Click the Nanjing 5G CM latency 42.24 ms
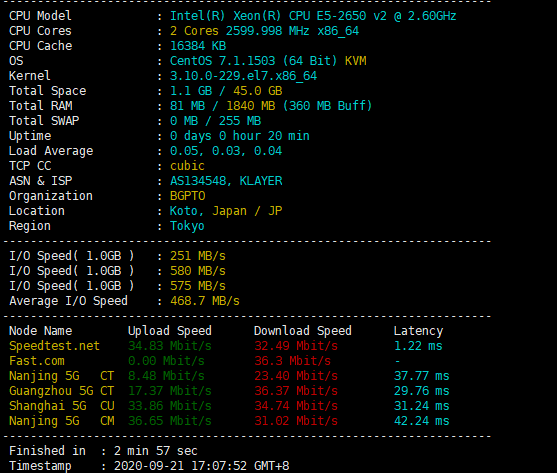 click(422, 421)
